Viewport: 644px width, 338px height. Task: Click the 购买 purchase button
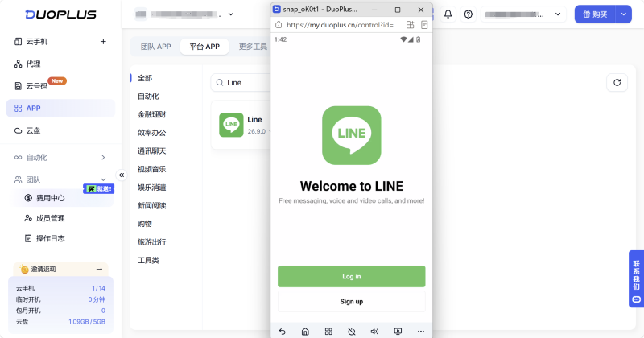click(595, 14)
